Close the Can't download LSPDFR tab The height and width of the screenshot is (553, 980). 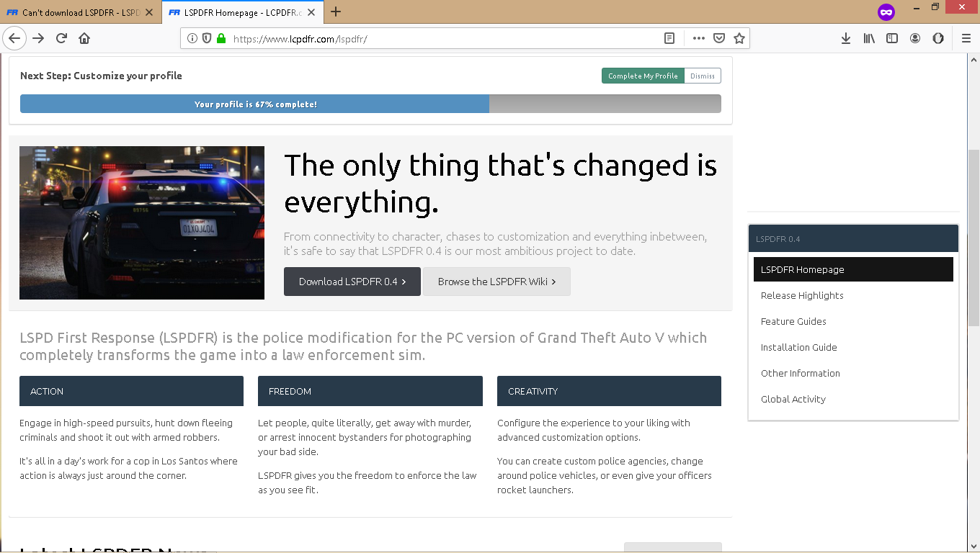click(149, 12)
